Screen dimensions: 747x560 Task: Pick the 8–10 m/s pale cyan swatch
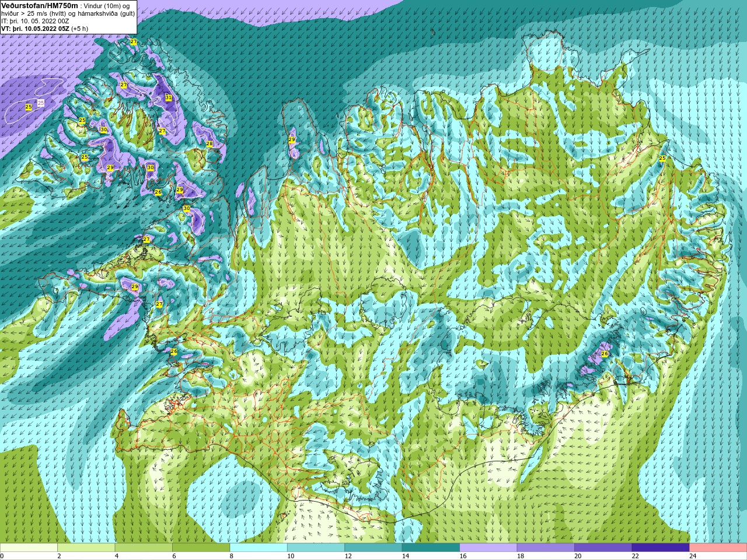(x=259, y=547)
